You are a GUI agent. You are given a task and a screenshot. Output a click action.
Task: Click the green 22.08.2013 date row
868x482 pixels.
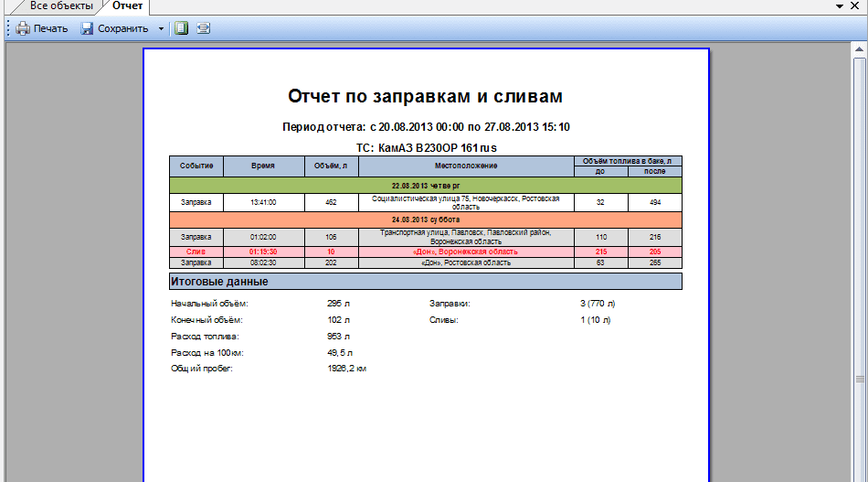tap(425, 186)
